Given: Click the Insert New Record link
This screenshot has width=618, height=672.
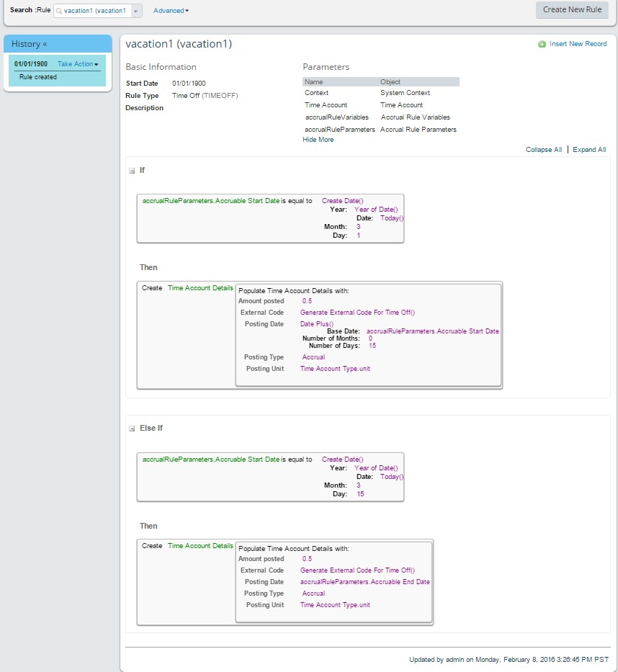Looking at the screenshot, I should coord(578,44).
